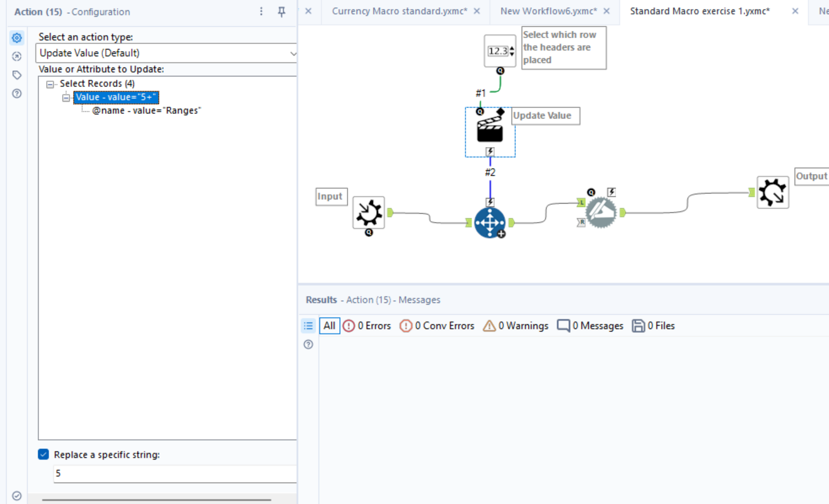
Task: Click the 'Select which row the headers are placed' annotation
Action: pos(564,48)
